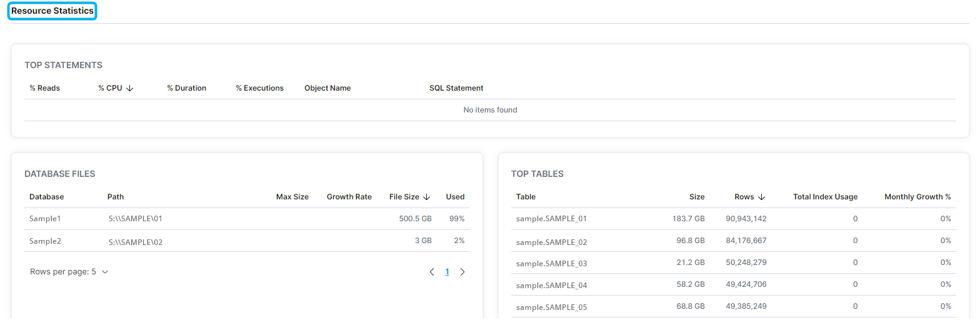The height and width of the screenshot is (325, 980).
Task: Sort top tables by Monthly Growth %
Action: (x=917, y=197)
